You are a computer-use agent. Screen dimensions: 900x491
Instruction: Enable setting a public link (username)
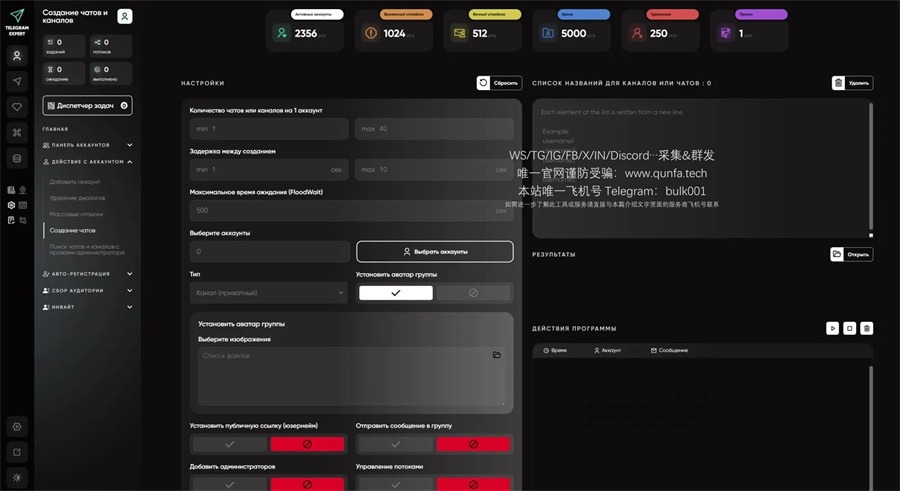click(230, 444)
